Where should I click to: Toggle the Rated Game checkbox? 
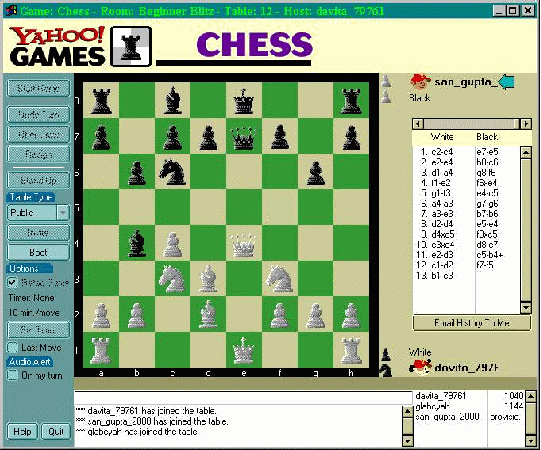coord(12,283)
